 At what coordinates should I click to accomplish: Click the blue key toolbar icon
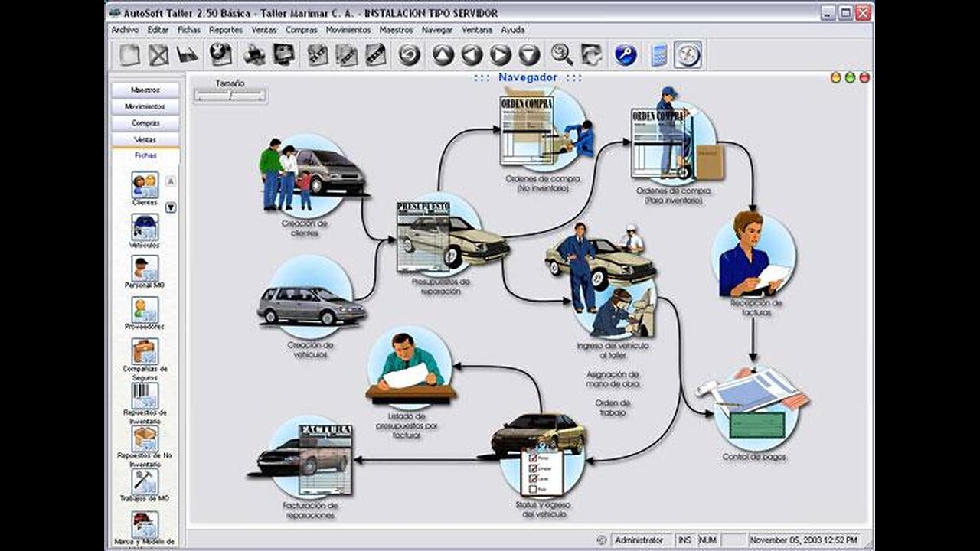(x=626, y=54)
